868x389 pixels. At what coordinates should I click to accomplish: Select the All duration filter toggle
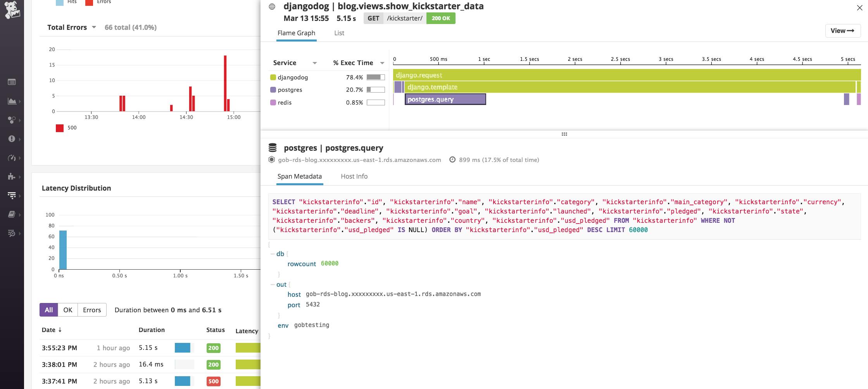tap(48, 310)
